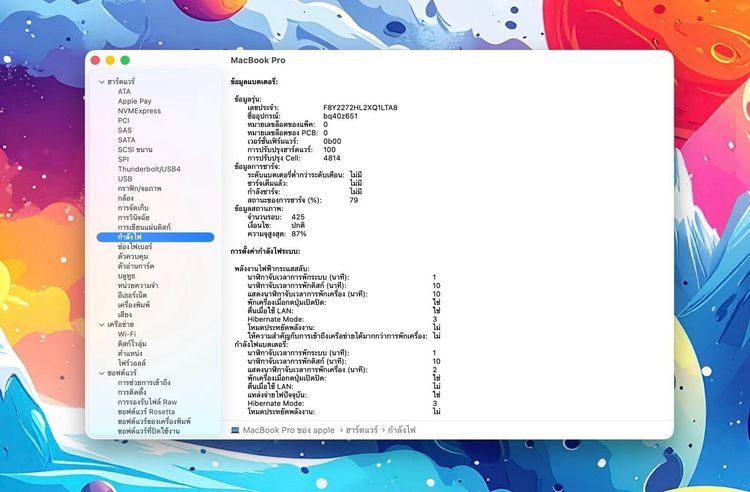Open Thunderbolt/USB4 information
750x492 pixels.
(x=149, y=169)
